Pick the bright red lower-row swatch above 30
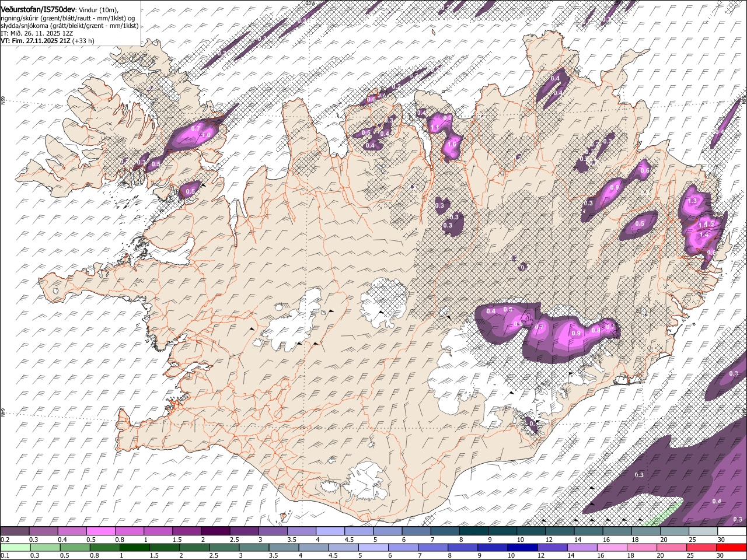This screenshot has width=747, height=560. (x=731, y=547)
